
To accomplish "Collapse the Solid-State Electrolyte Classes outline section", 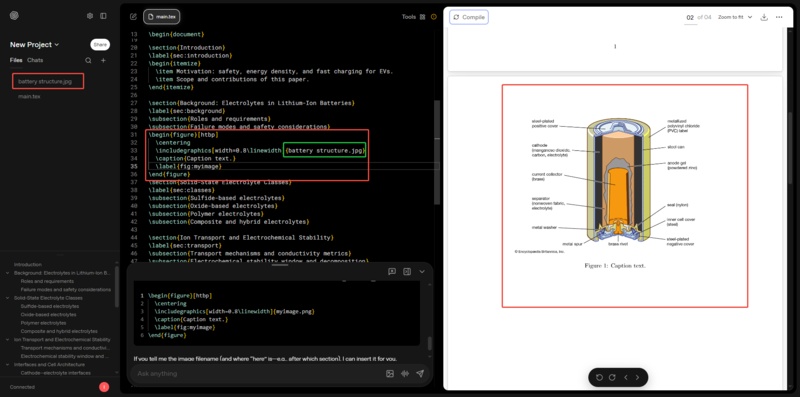I will 7,298.
